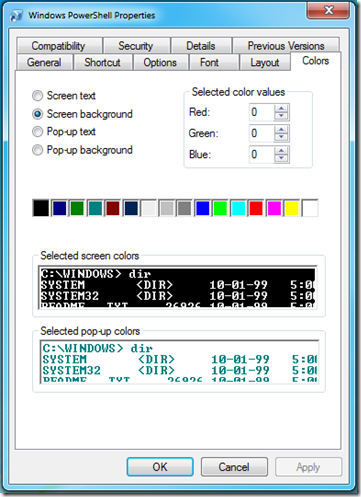Screen dimensions: 361x497
Task: Click the Cancel button
Action: pyautogui.click(x=234, y=467)
